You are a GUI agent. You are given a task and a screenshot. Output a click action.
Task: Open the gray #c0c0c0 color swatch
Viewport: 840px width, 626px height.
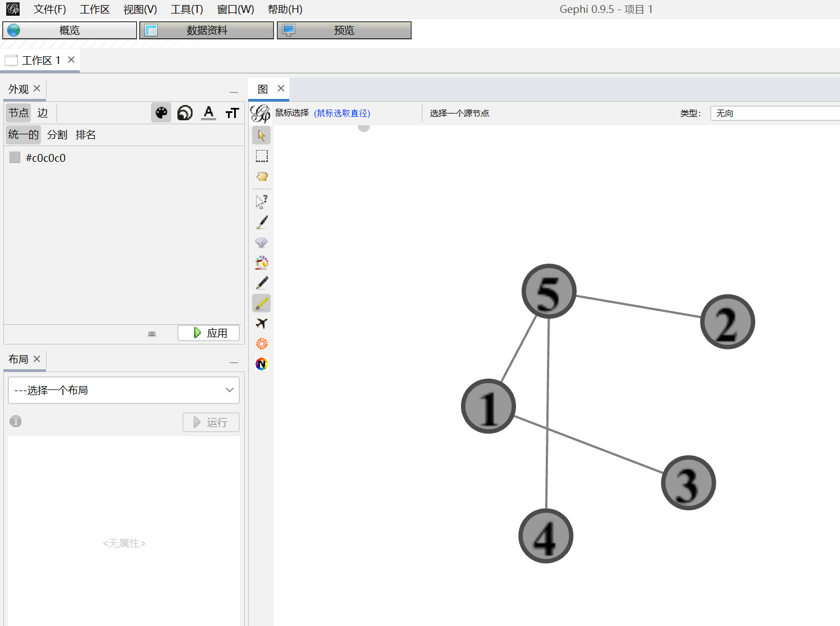(15, 157)
